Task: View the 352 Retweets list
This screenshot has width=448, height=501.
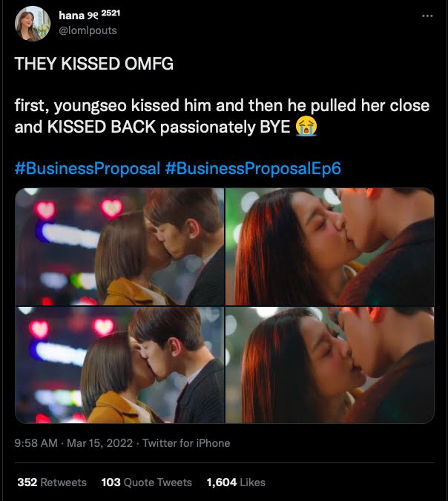Action: pos(52,482)
